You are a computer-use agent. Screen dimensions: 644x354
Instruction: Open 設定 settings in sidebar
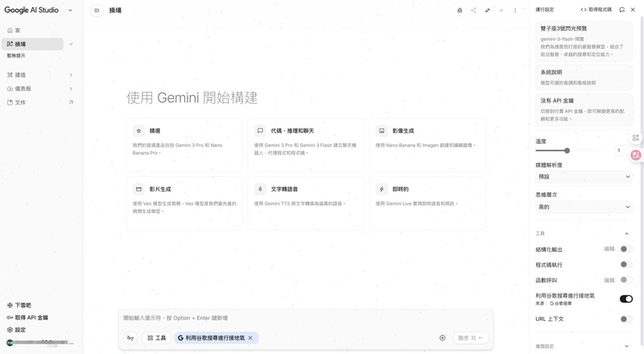click(x=16, y=330)
